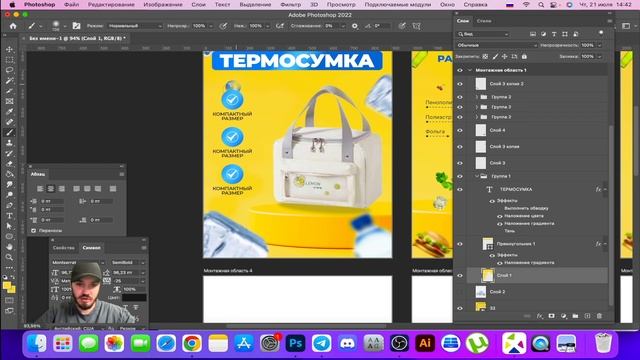Click the add layer style fx icon
640x360 pixels.
540,316
